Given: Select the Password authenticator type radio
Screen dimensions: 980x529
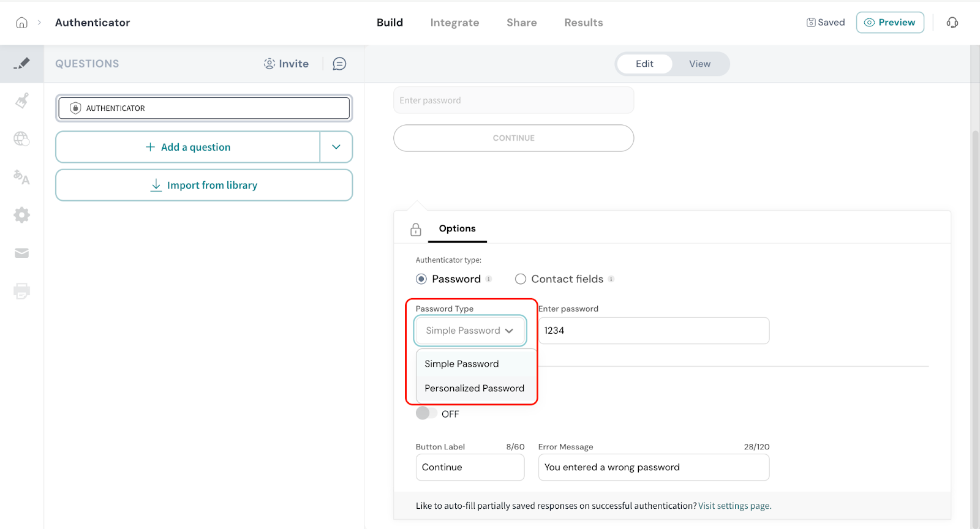Looking at the screenshot, I should [x=421, y=279].
